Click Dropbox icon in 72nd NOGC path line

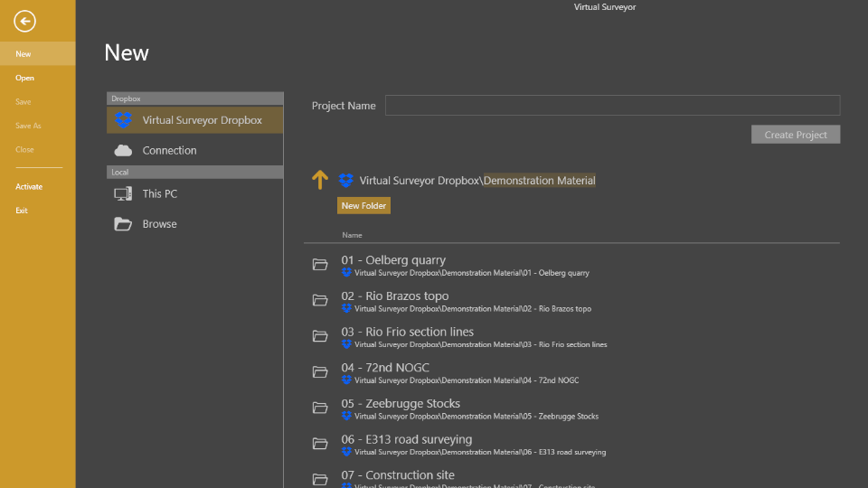[x=346, y=380]
